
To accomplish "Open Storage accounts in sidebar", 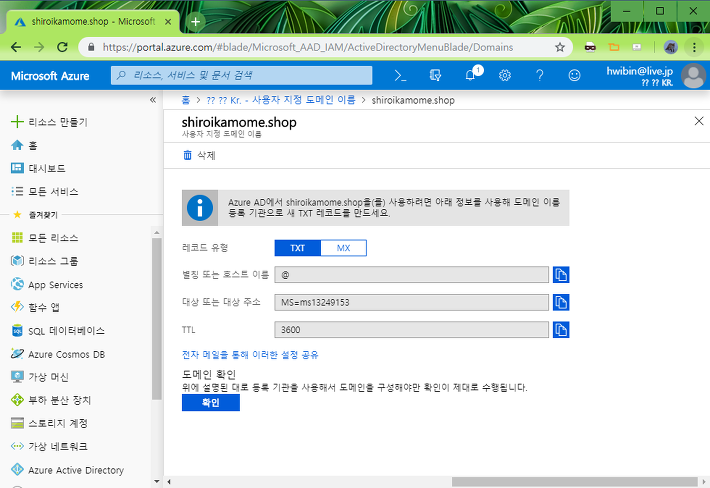I will click(x=49, y=423).
